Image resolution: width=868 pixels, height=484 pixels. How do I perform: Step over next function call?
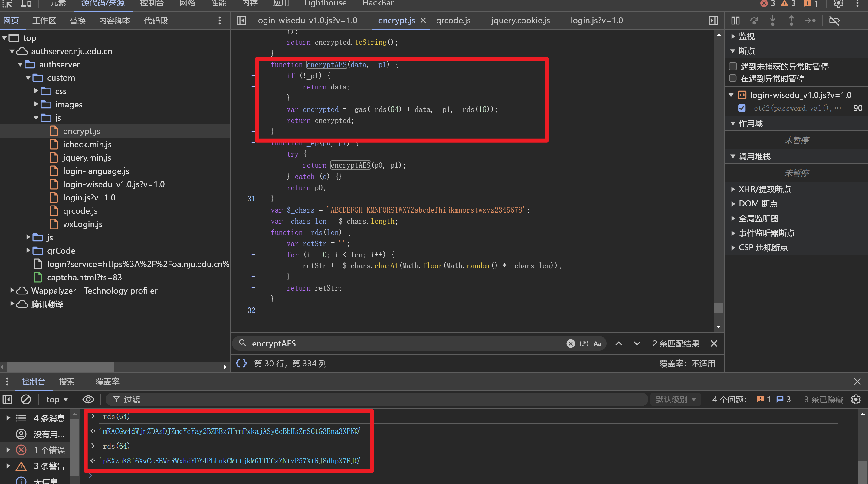pos(754,21)
